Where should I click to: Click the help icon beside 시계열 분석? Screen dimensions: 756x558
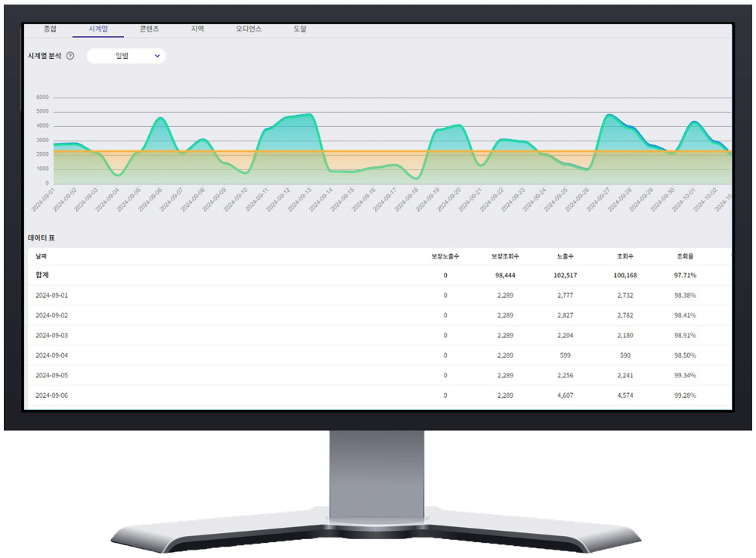click(70, 56)
